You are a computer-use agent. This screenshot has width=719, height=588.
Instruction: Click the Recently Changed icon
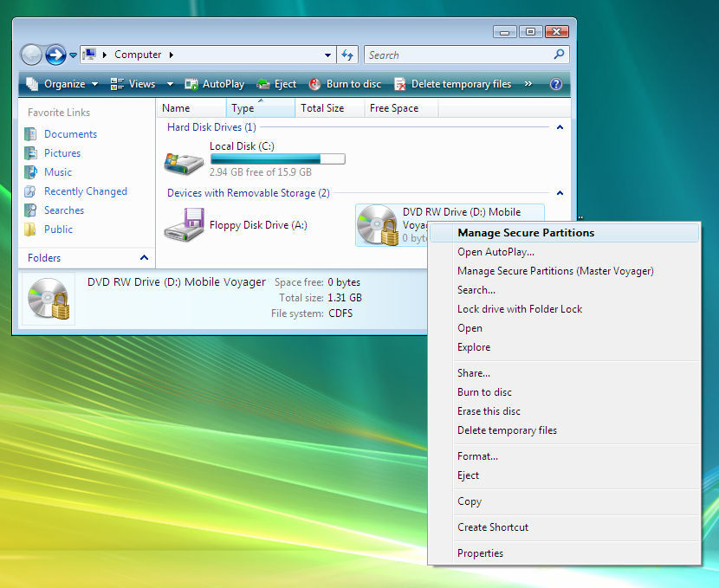point(30,191)
